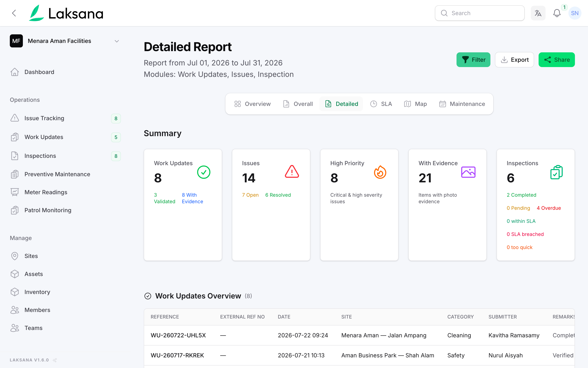Open the SLA tab

point(381,104)
